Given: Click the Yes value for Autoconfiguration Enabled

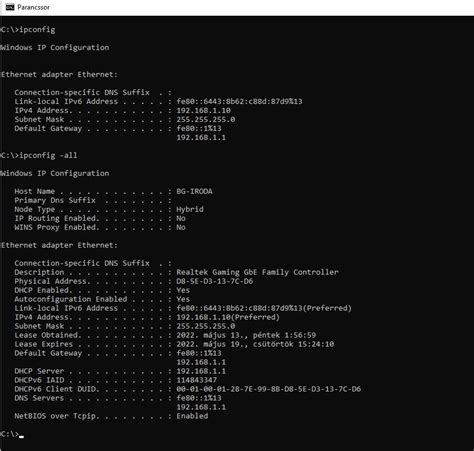Looking at the screenshot, I should [x=183, y=299].
